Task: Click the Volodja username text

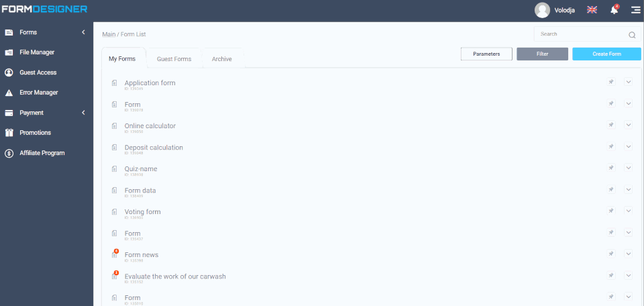Action: coord(565,10)
